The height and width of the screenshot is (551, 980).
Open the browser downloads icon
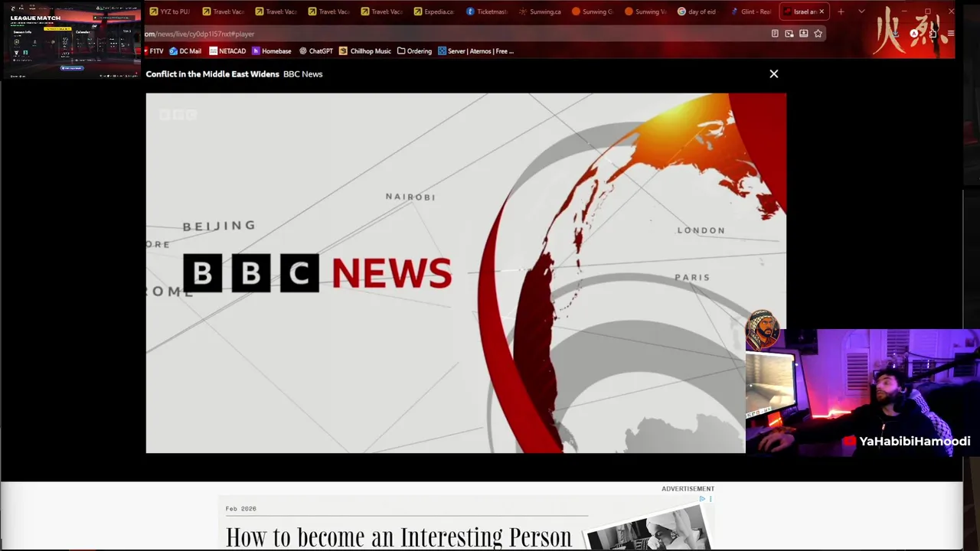click(x=895, y=34)
